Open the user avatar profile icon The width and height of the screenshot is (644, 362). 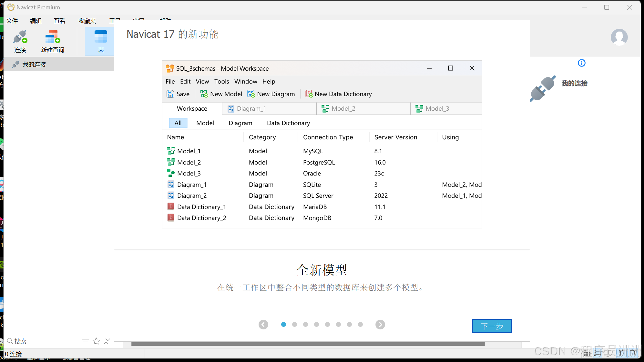click(619, 37)
